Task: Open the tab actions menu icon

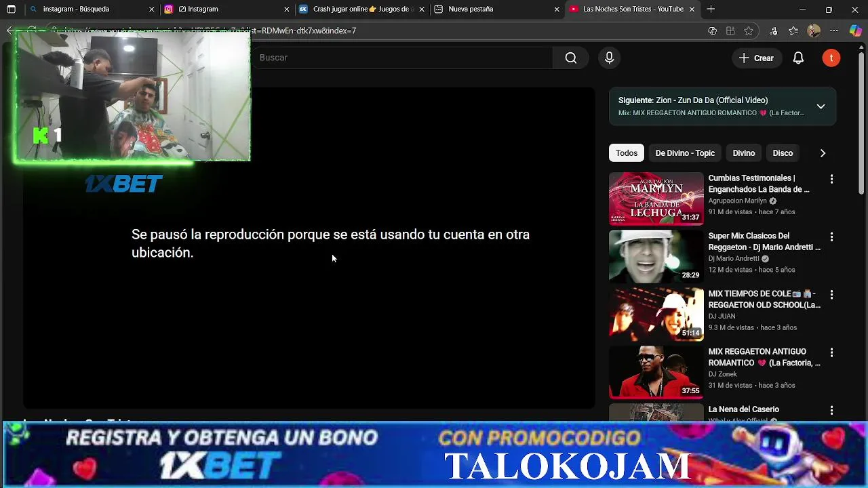Action: pos(11,9)
